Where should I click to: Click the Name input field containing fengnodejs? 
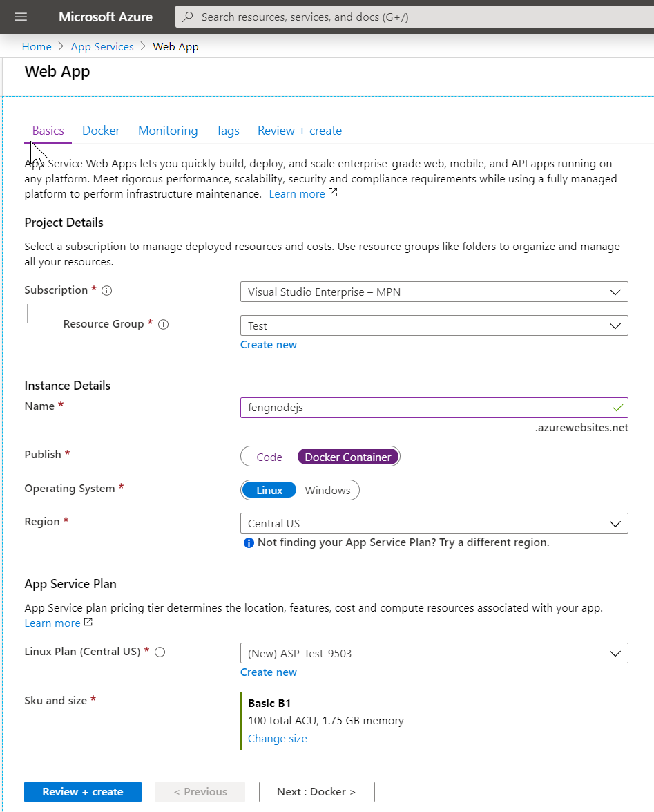[x=434, y=408]
